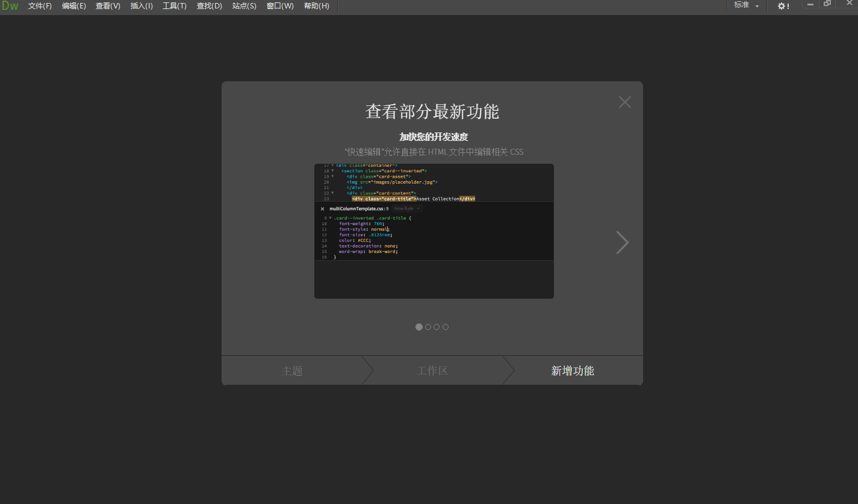Switch to the 工作区 step

(432, 370)
